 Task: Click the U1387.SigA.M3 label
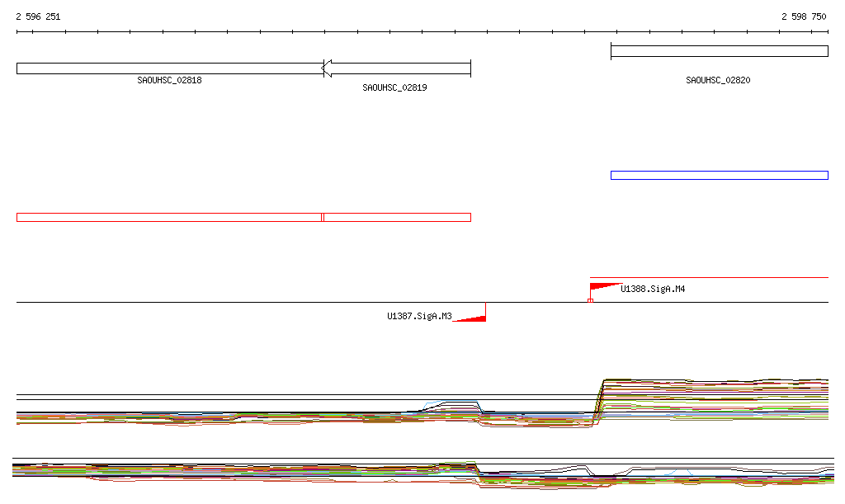click(x=419, y=316)
